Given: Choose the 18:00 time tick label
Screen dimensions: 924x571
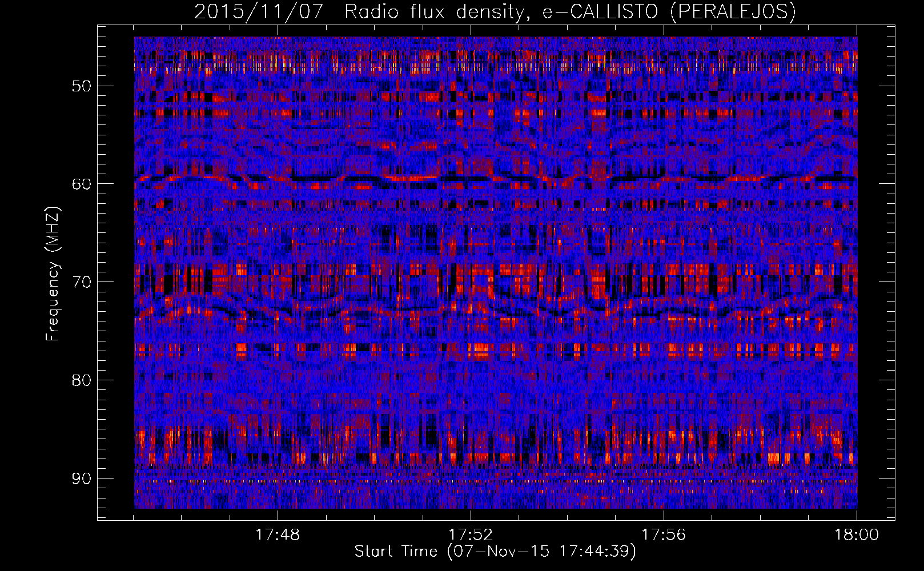Looking at the screenshot, I should pyautogui.click(x=857, y=535).
